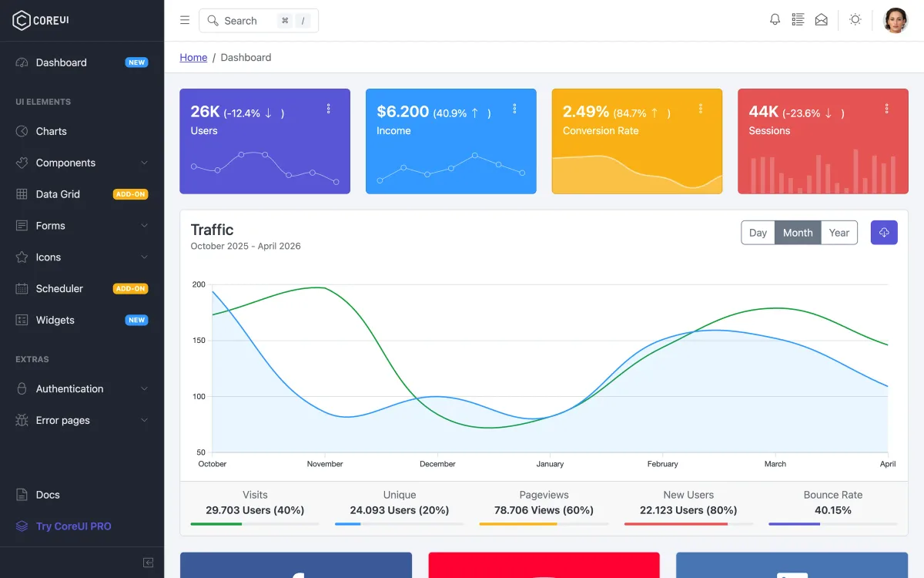This screenshot has height=578, width=924.
Task: Click the Error pages bug icon
Action: point(22,420)
